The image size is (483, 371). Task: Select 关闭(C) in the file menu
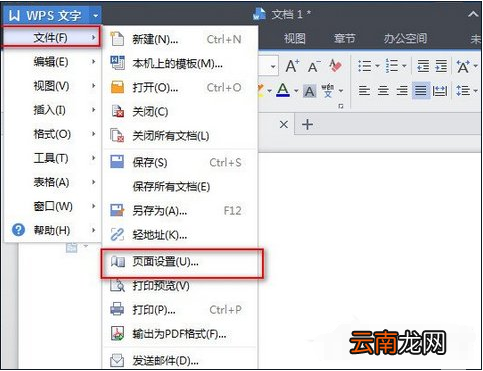click(180, 112)
